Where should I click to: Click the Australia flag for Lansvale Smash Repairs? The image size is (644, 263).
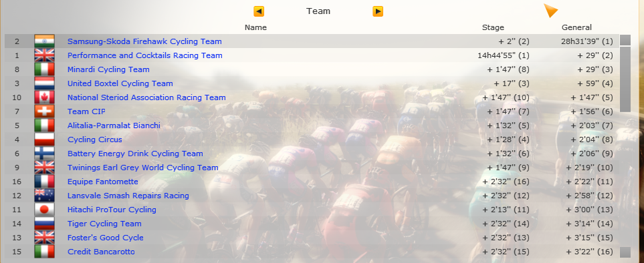click(x=44, y=196)
